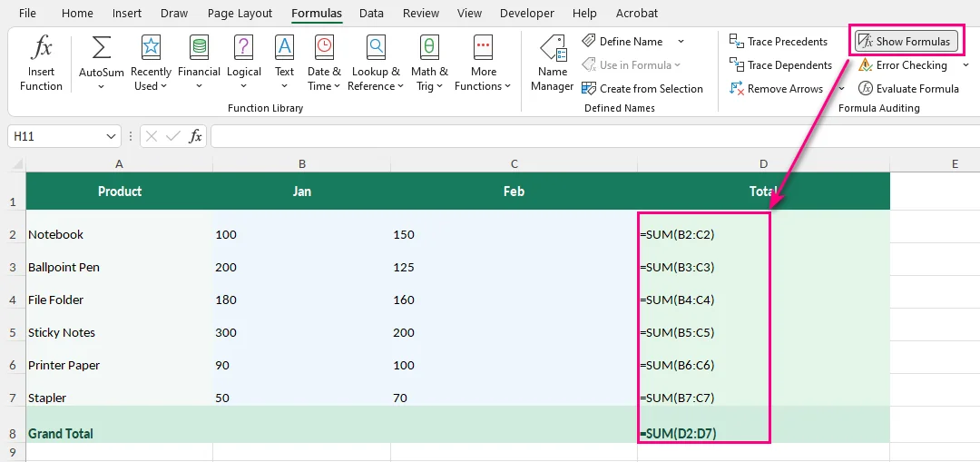
Task: Switch to the Draw tab
Action: tap(174, 13)
